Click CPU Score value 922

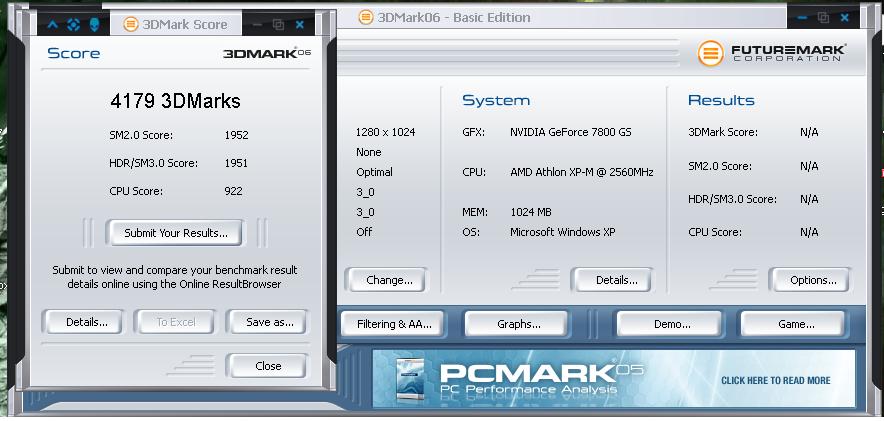coord(233,191)
